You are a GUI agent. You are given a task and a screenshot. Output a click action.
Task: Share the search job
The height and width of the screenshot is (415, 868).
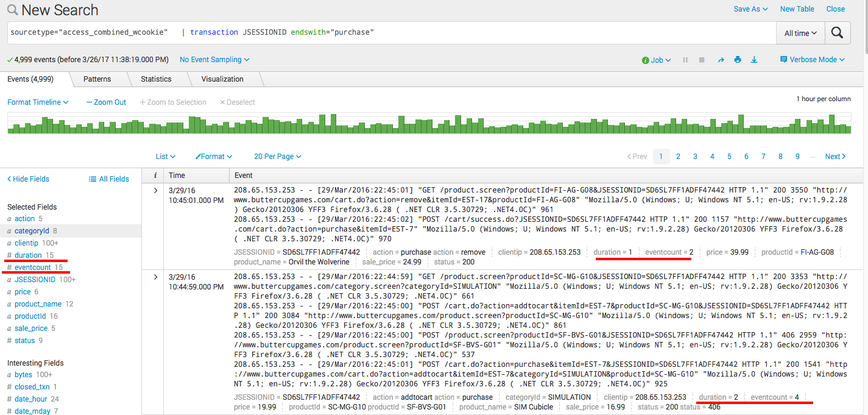[721, 59]
